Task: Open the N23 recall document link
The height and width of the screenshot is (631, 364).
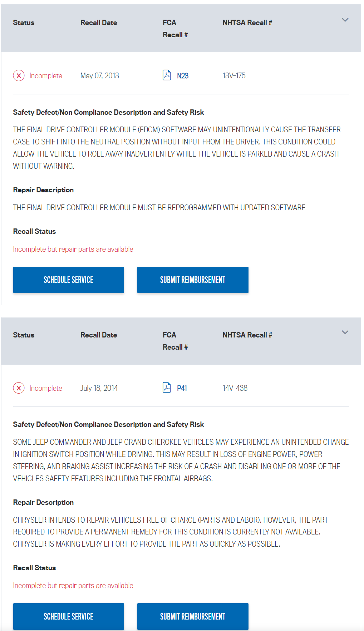Action: pyautogui.click(x=183, y=76)
